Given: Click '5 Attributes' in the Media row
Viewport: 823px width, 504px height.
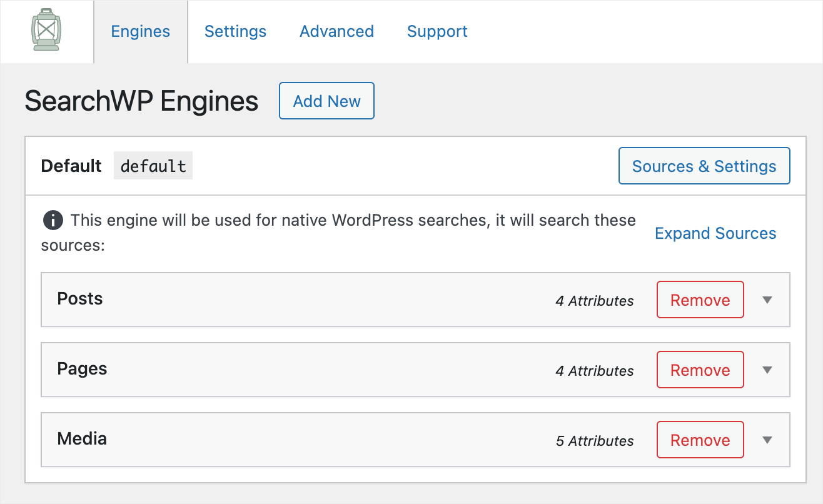Looking at the screenshot, I should pyautogui.click(x=595, y=441).
